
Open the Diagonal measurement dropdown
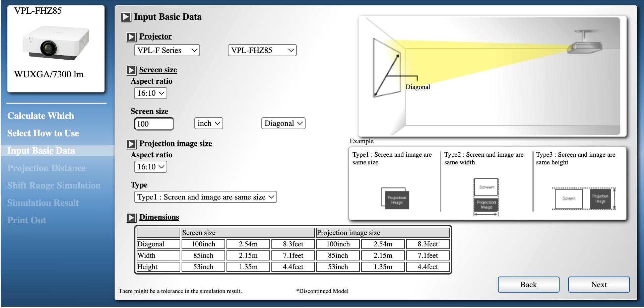click(283, 123)
